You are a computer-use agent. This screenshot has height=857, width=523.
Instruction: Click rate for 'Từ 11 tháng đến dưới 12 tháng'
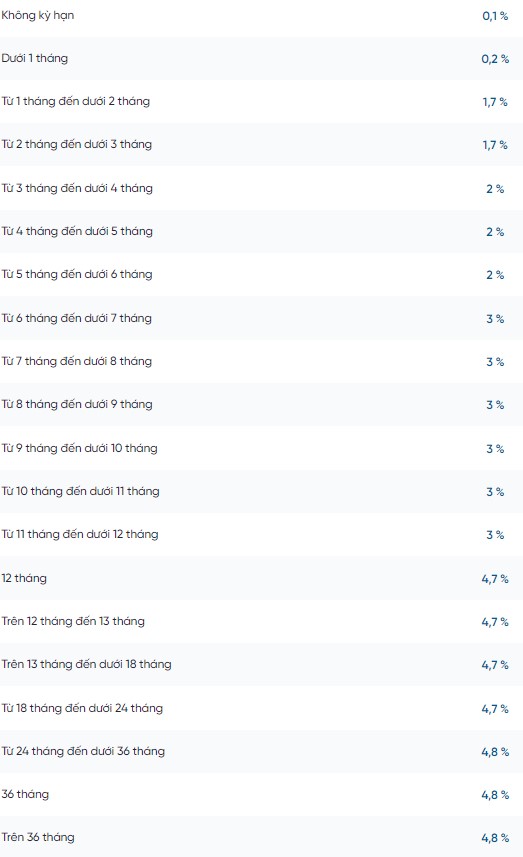(x=495, y=535)
